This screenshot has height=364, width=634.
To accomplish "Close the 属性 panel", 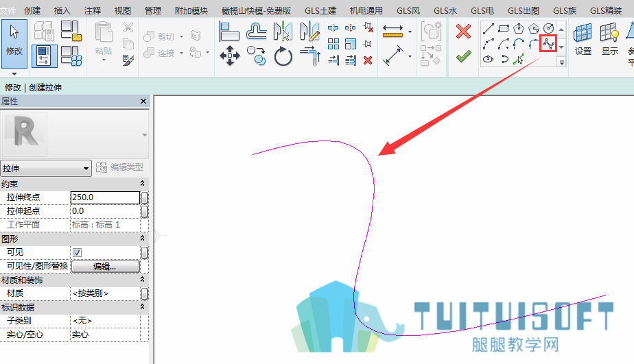I will (143, 101).
